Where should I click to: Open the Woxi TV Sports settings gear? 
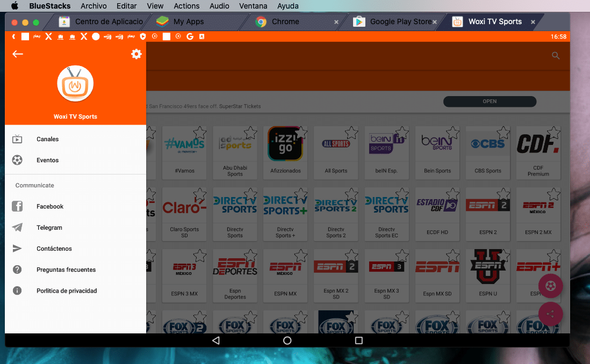136,54
